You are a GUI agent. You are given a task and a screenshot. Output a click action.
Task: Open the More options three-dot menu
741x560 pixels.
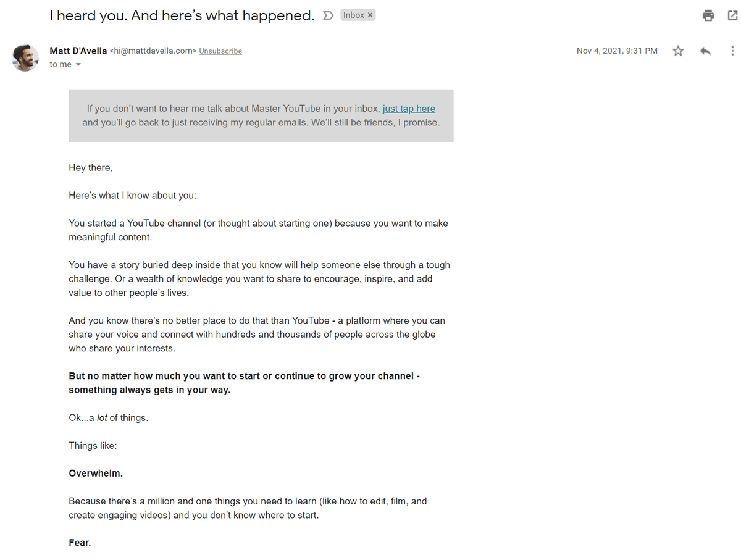click(x=732, y=51)
